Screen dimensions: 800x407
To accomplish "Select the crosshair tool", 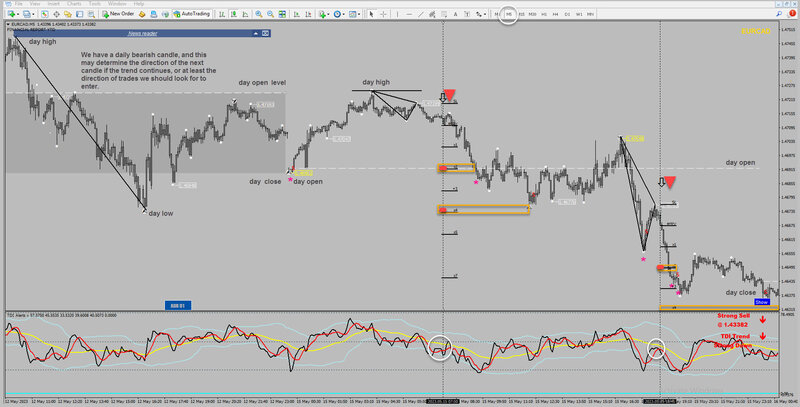I will coord(383,14).
